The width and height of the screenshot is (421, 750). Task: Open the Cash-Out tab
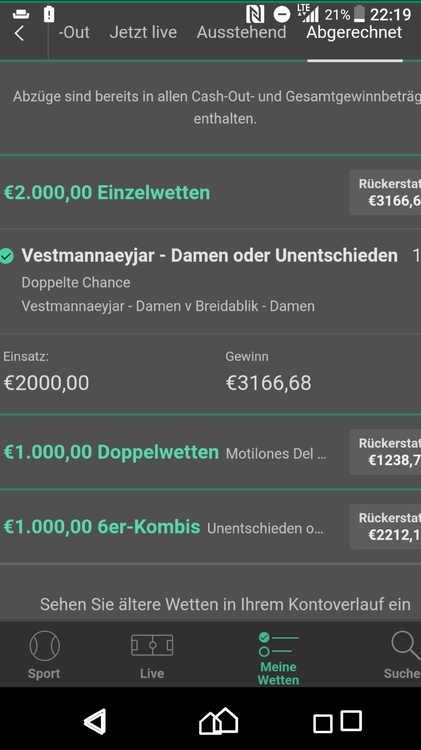74,32
